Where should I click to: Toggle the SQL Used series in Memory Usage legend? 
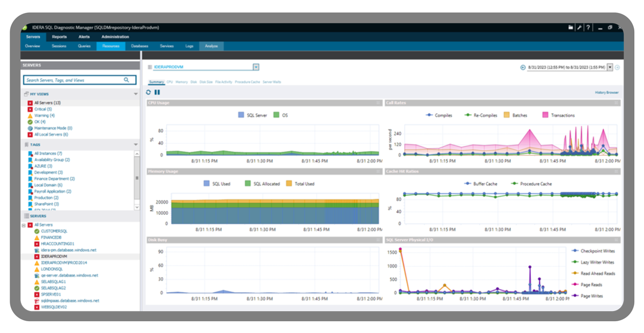coord(217,184)
